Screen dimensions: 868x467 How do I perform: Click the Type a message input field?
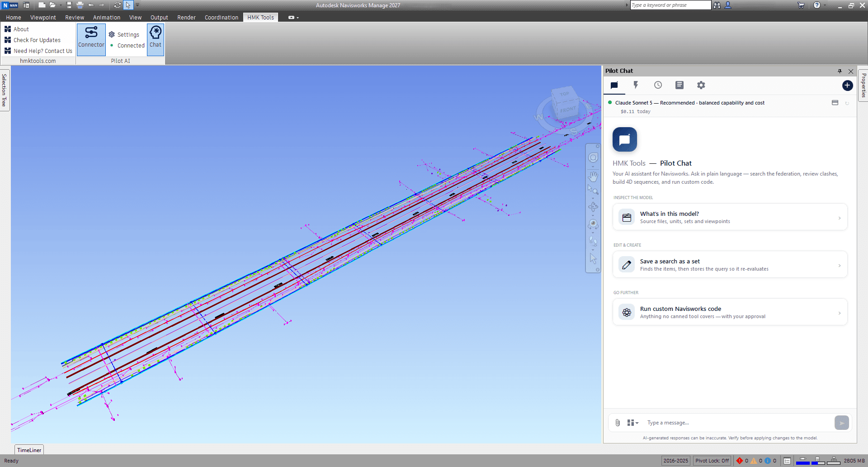[738, 423]
